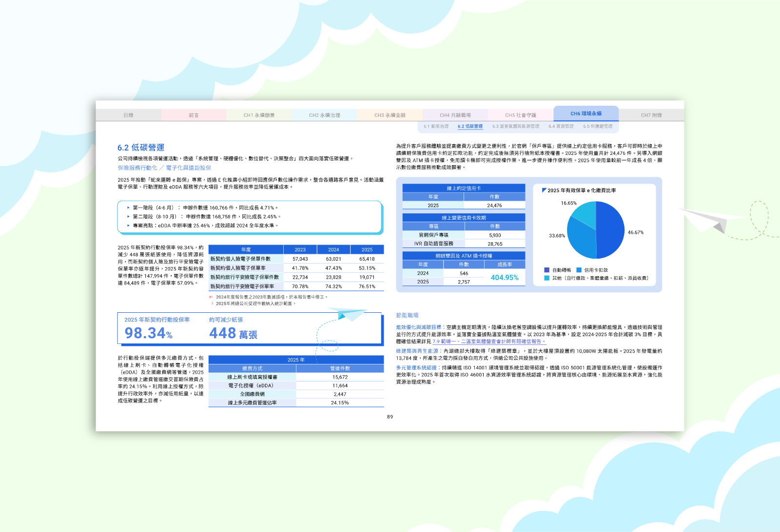The width and height of the screenshot is (780, 532).
Task: Click the 多元管理系統認證 label
Action: (416, 368)
